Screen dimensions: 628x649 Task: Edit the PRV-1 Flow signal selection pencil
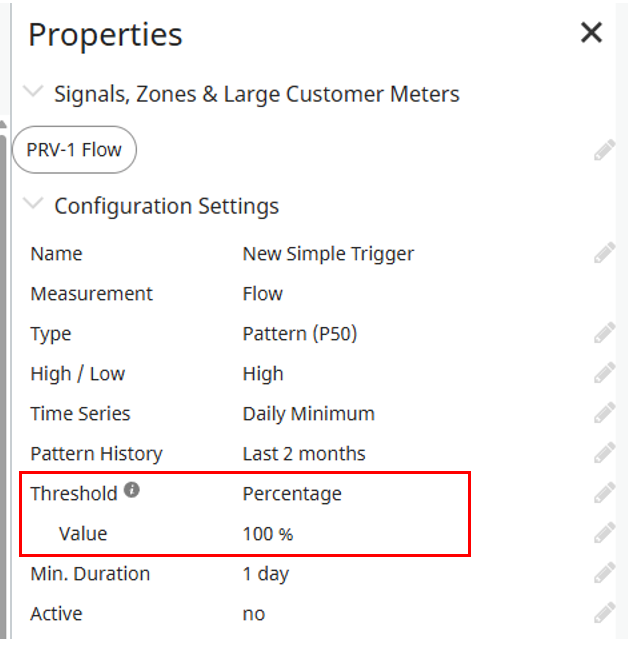coord(604,150)
